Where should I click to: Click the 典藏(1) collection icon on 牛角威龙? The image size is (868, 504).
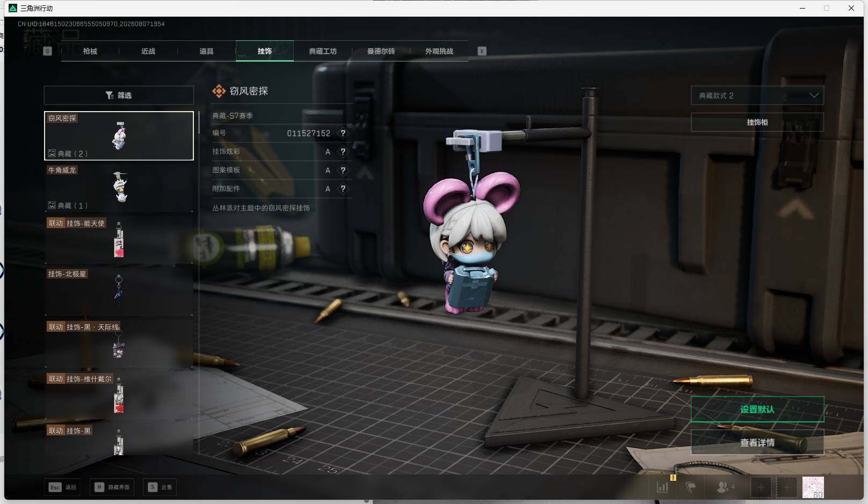[52, 206]
